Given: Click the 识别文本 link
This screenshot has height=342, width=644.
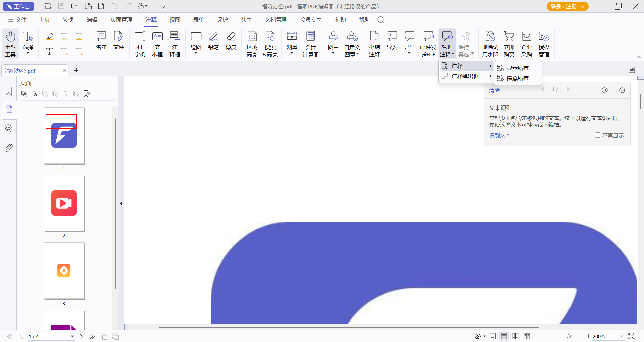Looking at the screenshot, I should [x=500, y=135].
